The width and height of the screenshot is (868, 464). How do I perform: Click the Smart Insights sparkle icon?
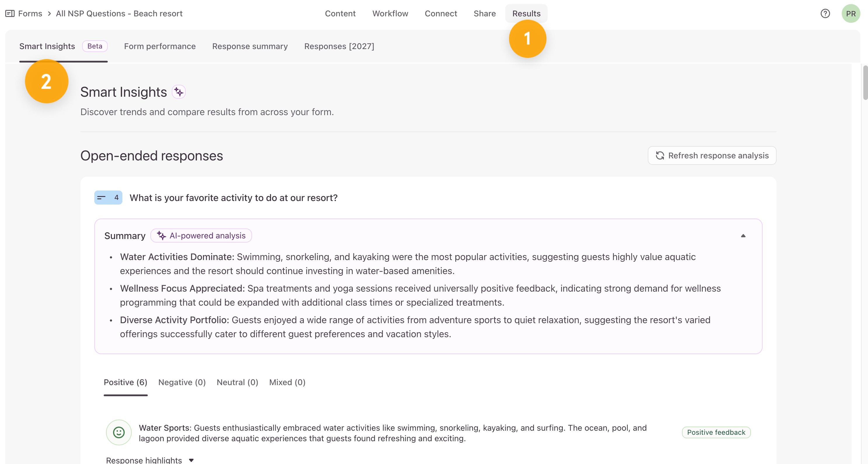coord(178,92)
